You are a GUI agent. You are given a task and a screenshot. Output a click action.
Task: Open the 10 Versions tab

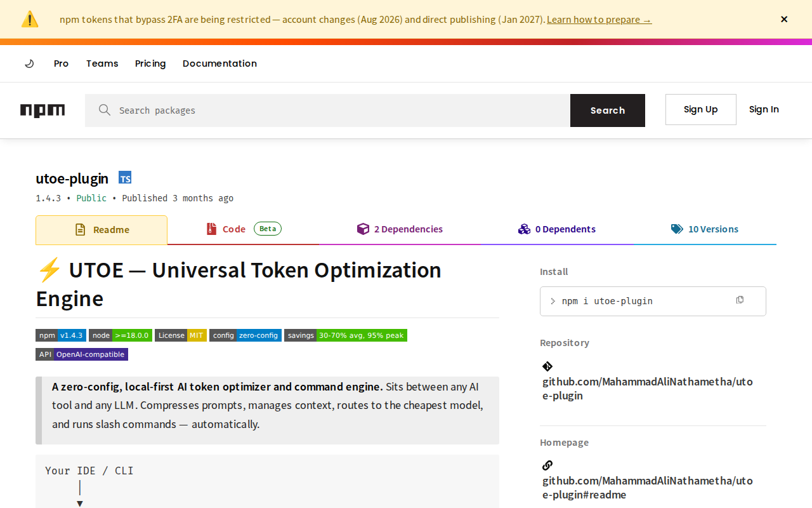click(705, 229)
